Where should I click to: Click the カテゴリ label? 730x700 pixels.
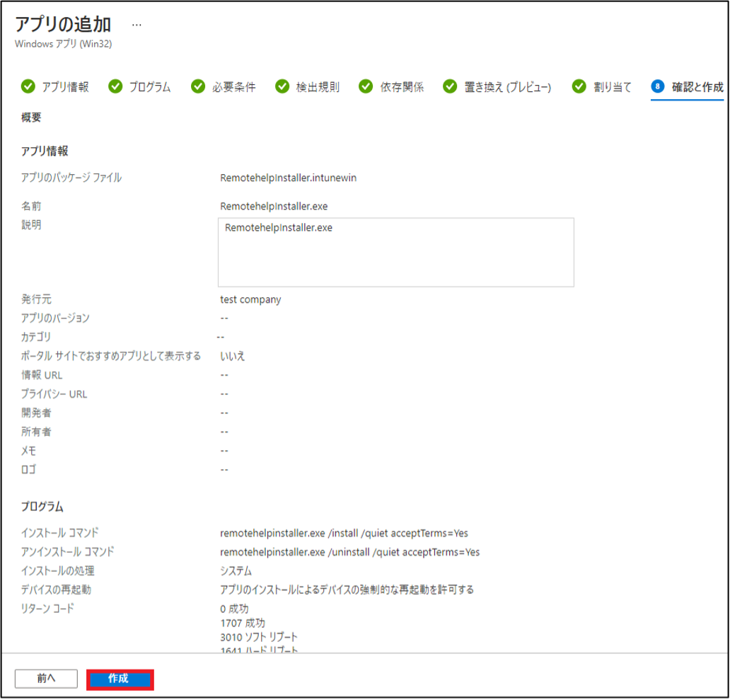click(x=36, y=337)
